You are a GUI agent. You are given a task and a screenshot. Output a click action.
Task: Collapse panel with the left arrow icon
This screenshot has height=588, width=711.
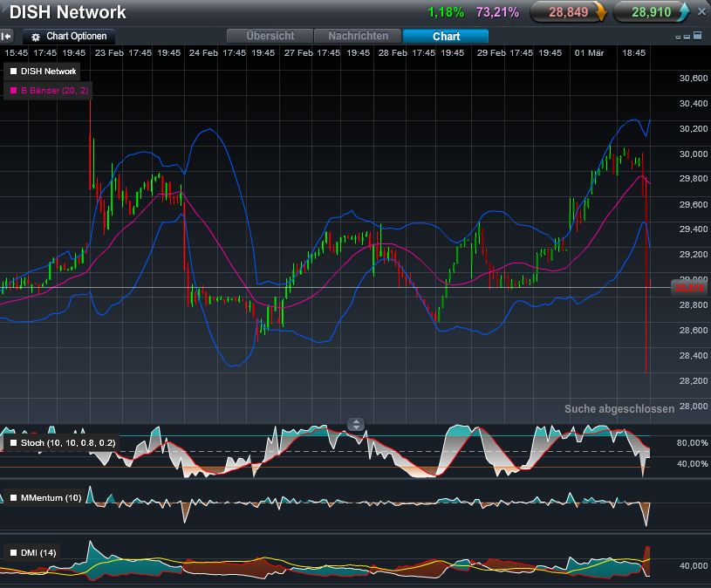click(7, 37)
